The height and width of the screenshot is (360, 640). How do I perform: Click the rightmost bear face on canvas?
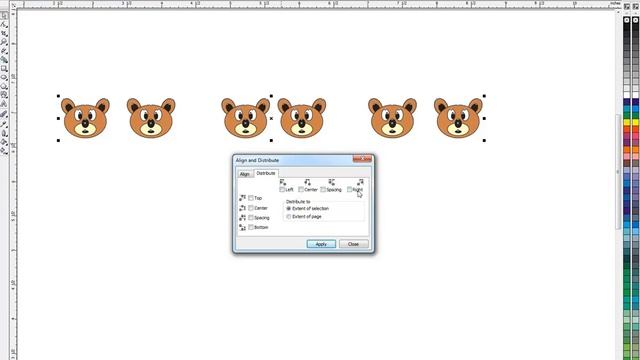[x=458, y=118]
